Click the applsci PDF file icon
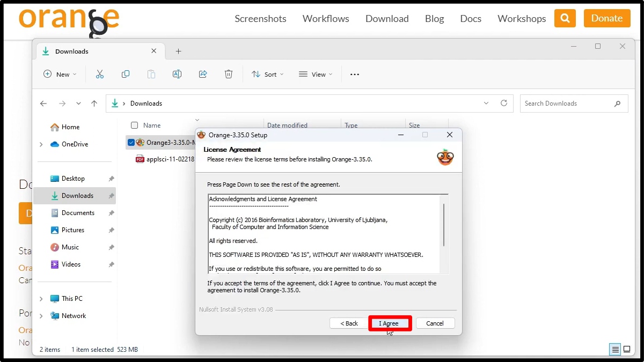 pos(140,159)
